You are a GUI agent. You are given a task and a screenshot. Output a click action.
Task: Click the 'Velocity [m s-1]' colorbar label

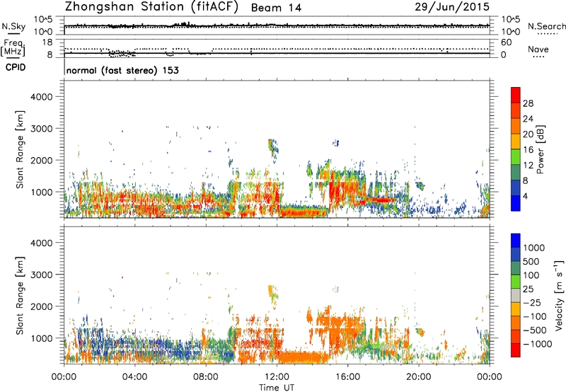click(x=559, y=295)
